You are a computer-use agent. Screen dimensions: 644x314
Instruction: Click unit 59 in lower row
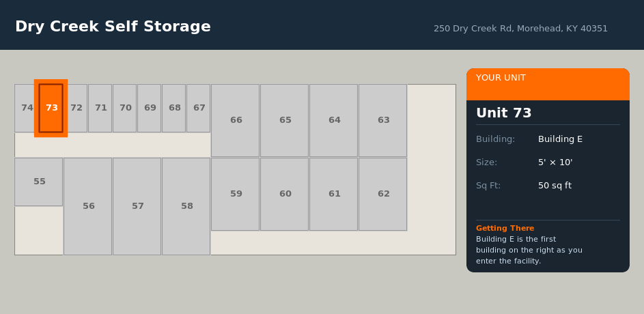click(236, 194)
